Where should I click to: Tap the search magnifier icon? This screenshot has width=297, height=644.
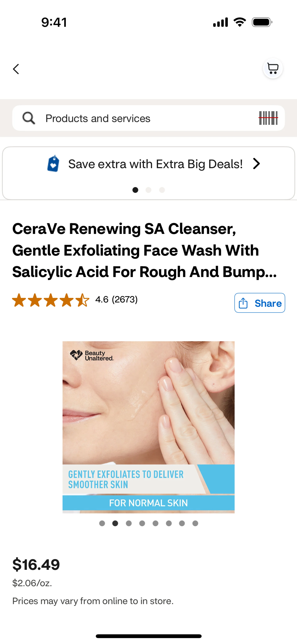tap(29, 118)
